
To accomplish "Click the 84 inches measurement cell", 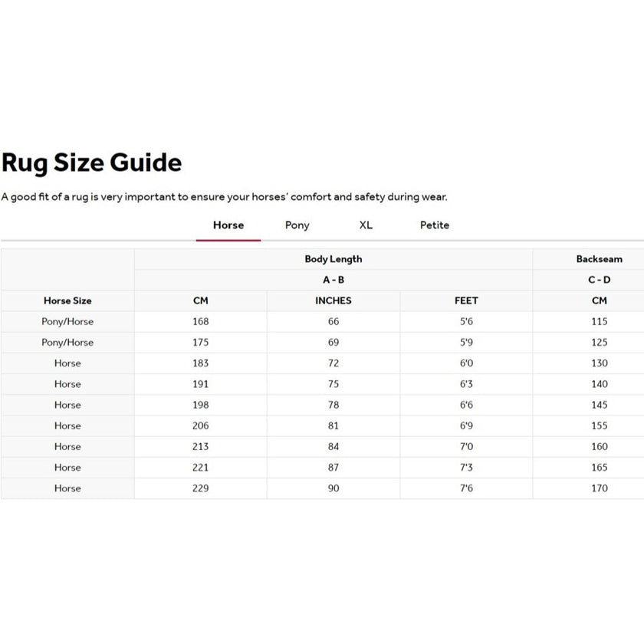I will [x=332, y=446].
